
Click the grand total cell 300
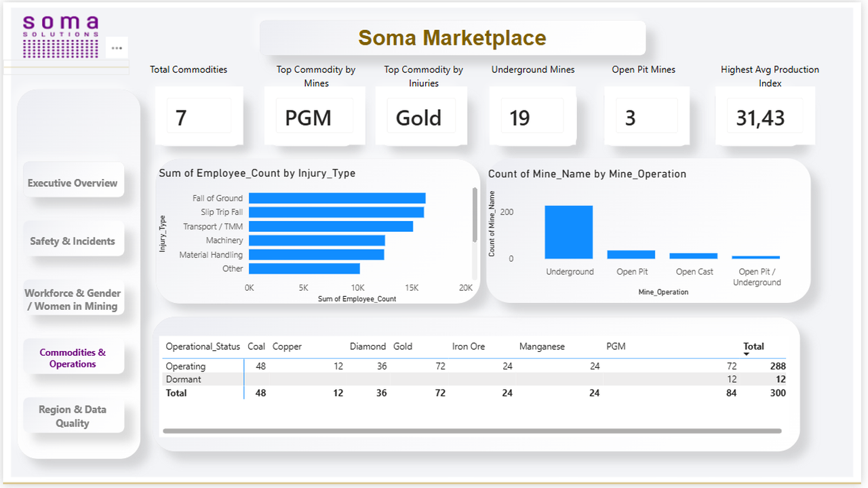(778, 393)
